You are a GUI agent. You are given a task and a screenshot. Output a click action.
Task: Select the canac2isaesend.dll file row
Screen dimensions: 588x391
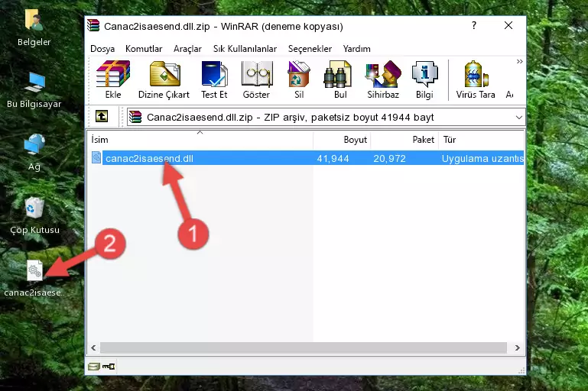tap(307, 158)
